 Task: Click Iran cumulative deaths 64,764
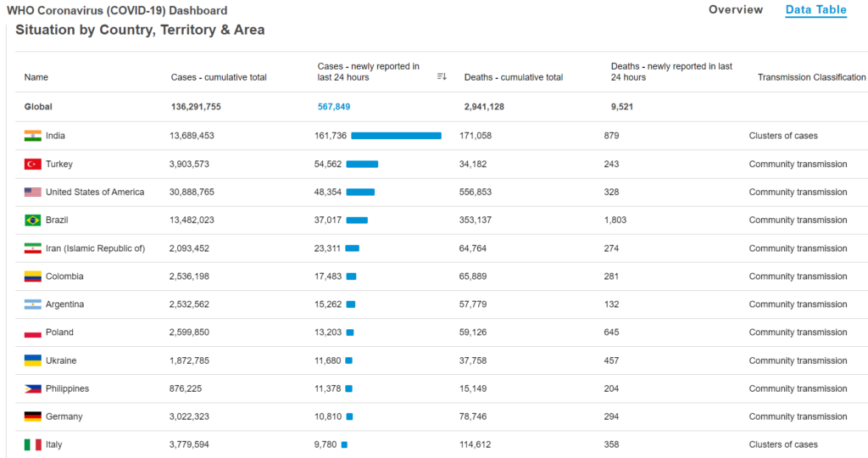click(x=473, y=249)
